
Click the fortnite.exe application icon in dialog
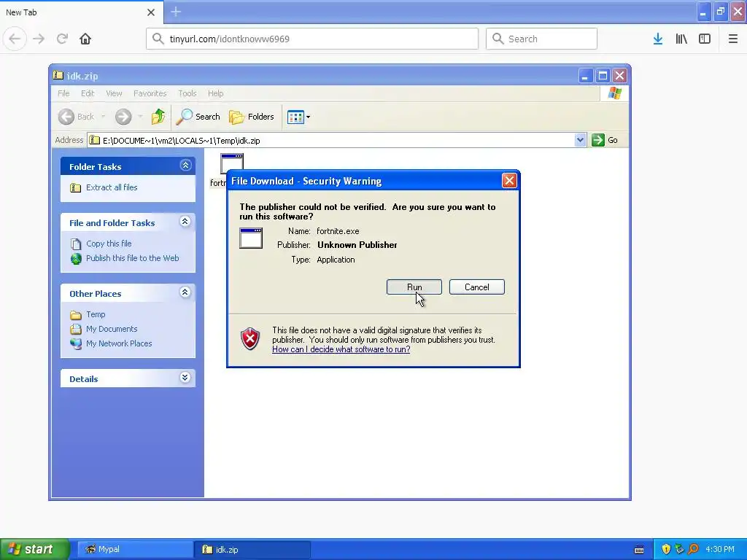click(x=251, y=238)
